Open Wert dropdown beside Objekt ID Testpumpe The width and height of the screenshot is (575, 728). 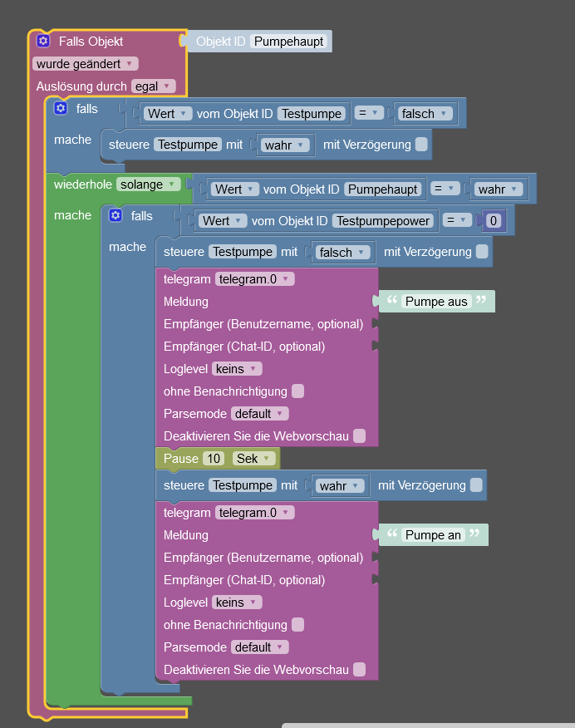(168, 114)
